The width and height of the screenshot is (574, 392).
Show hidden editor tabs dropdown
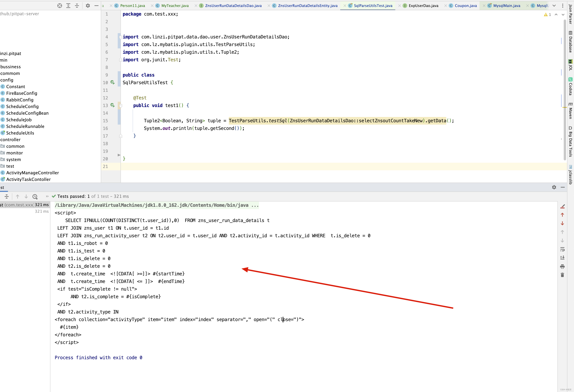click(554, 6)
